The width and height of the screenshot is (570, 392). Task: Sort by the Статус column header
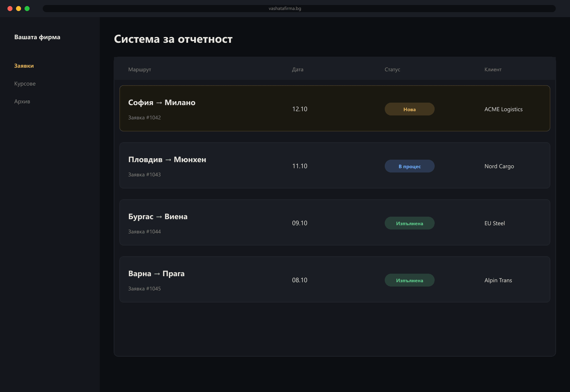coord(392,69)
